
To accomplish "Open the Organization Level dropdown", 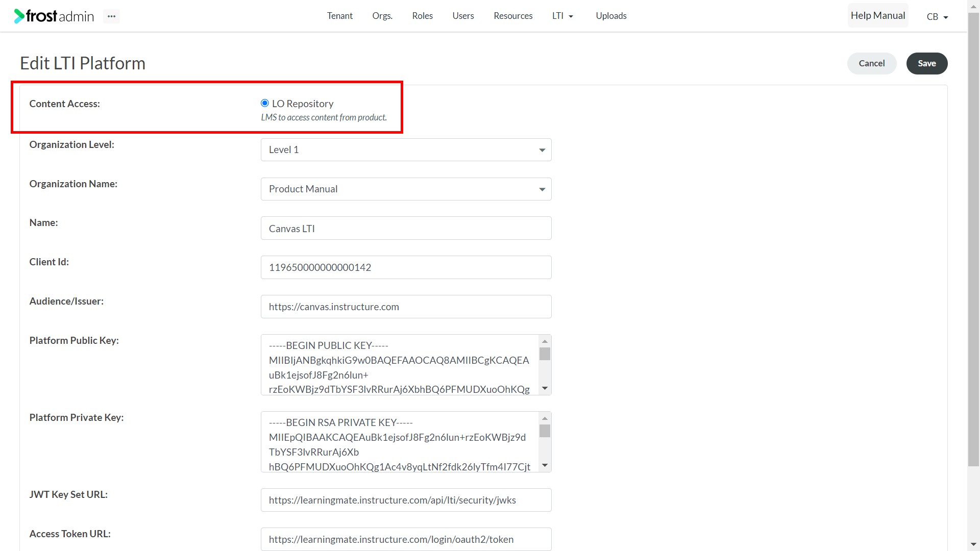I will (406, 150).
